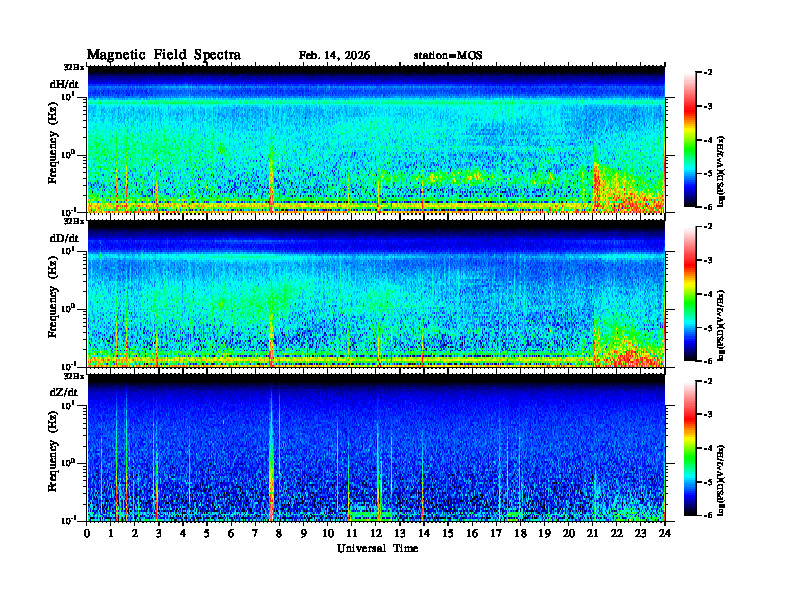
Task: Click the -6 label on dZ/dt color bar
Action: (x=708, y=515)
